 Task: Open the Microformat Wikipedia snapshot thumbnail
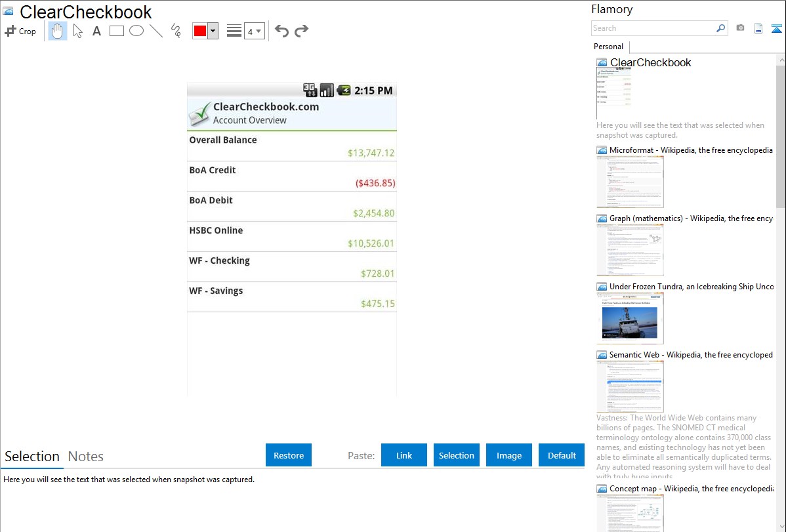coord(630,182)
